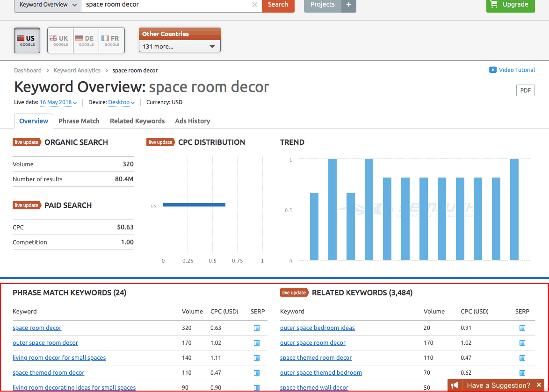Clear the search field with X icon

(254, 5)
